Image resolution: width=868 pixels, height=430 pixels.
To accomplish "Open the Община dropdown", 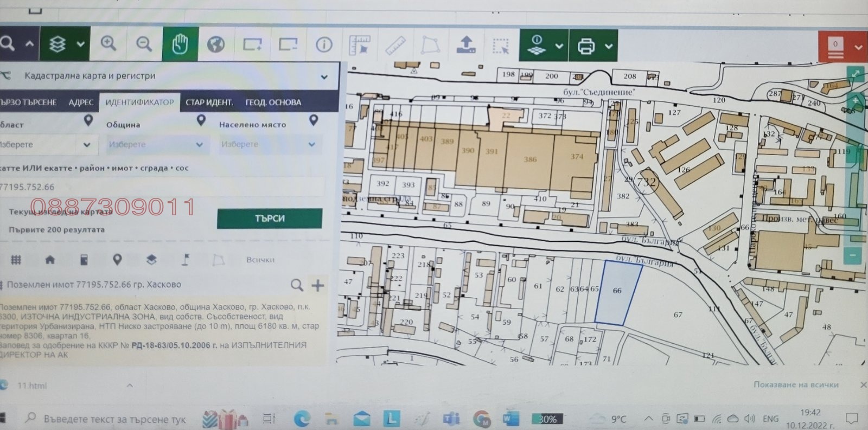I will [x=155, y=145].
